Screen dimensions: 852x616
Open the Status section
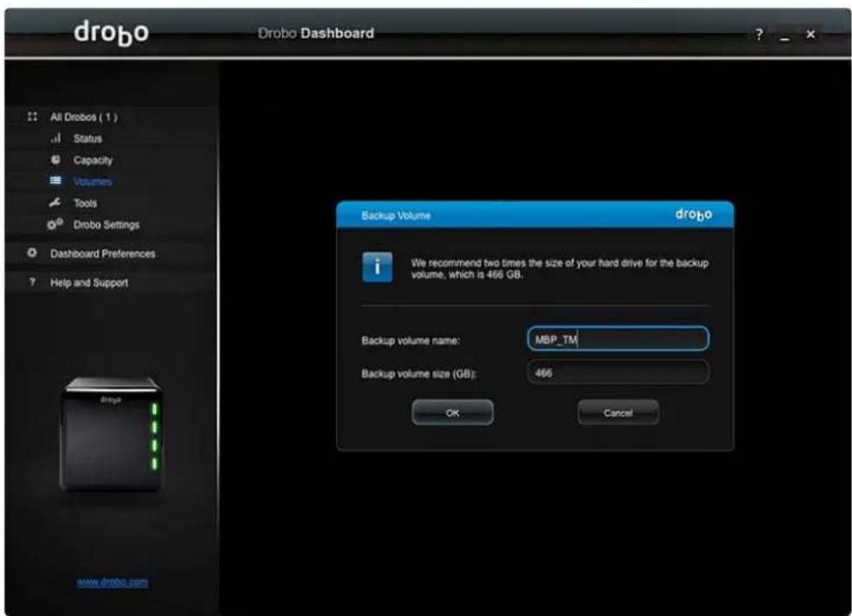tap(87, 138)
